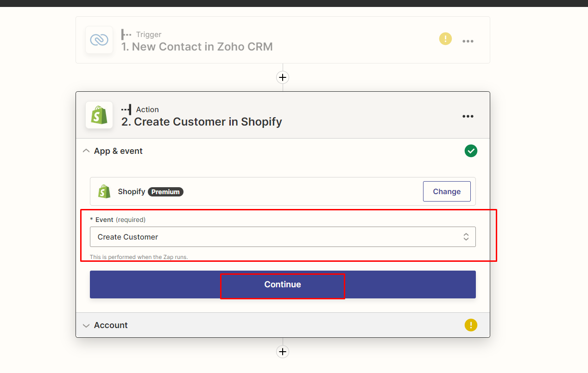Click the '* Event (required)' field label
This screenshot has height=373, width=588.
(118, 220)
